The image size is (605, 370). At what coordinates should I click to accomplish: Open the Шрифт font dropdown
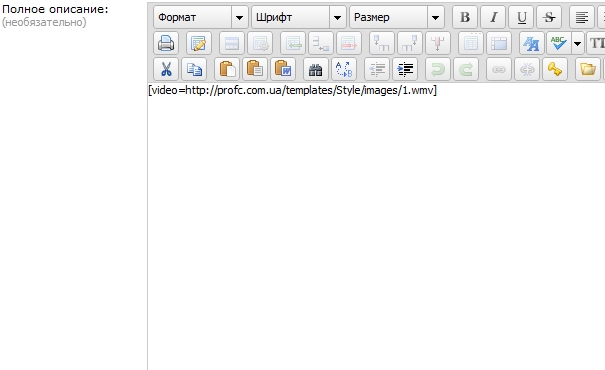click(299, 17)
